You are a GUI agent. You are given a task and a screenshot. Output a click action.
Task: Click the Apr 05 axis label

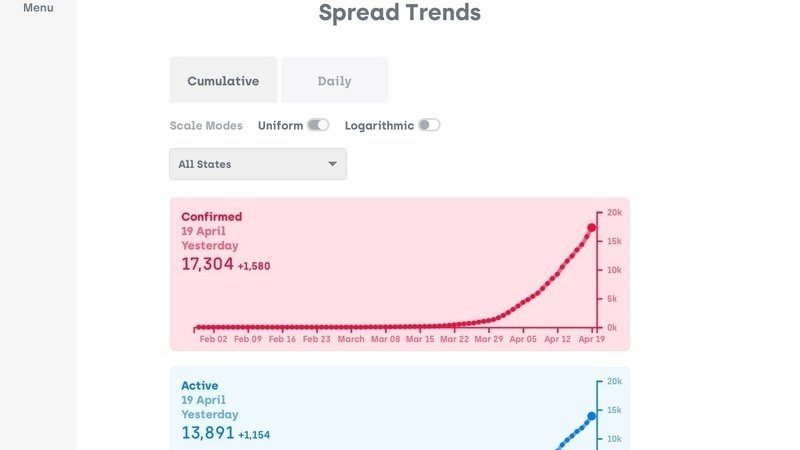pyautogui.click(x=523, y=339)
